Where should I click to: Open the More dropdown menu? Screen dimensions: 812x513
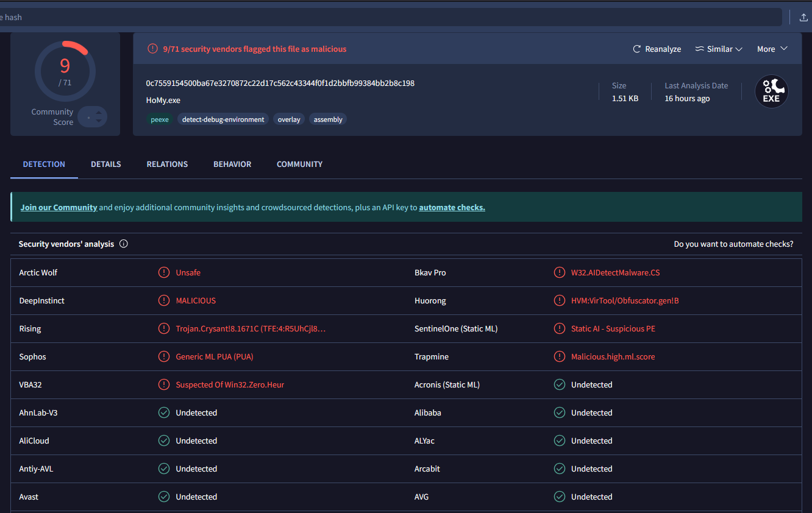click(772, 49)
